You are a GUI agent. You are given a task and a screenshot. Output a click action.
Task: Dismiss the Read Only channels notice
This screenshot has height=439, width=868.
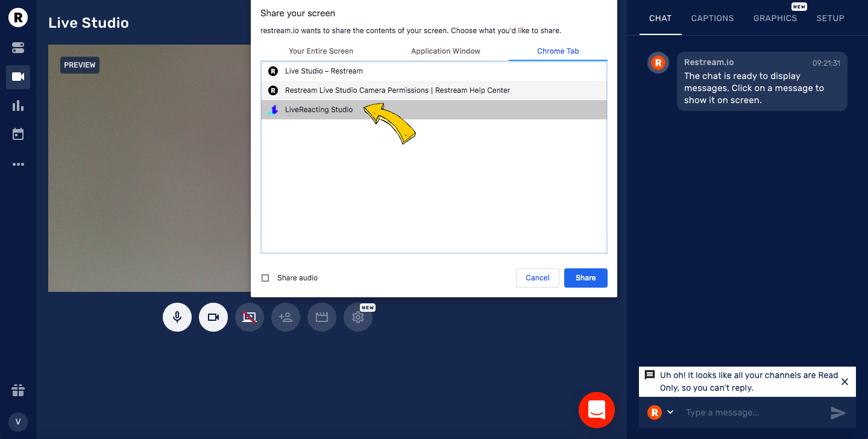point(844,382)
